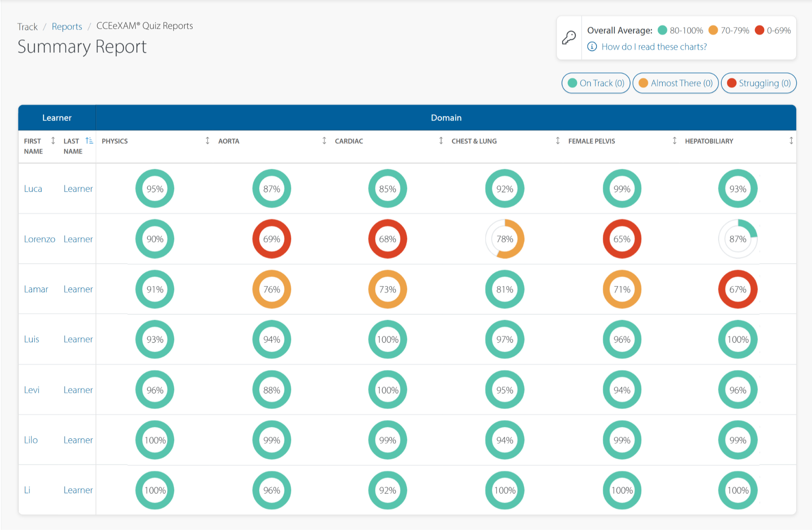This screenshot has width=812, height=530.
Task: Sort learners by Last Name
Action: pos(89,141)
